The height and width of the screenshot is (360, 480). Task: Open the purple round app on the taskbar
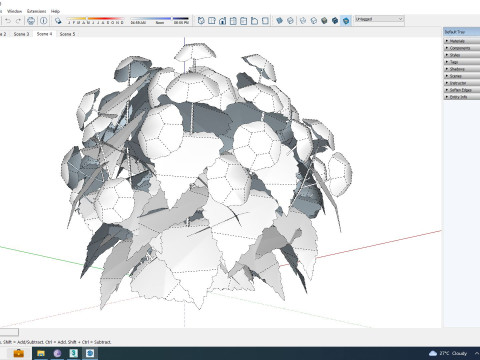click(57, 353)
